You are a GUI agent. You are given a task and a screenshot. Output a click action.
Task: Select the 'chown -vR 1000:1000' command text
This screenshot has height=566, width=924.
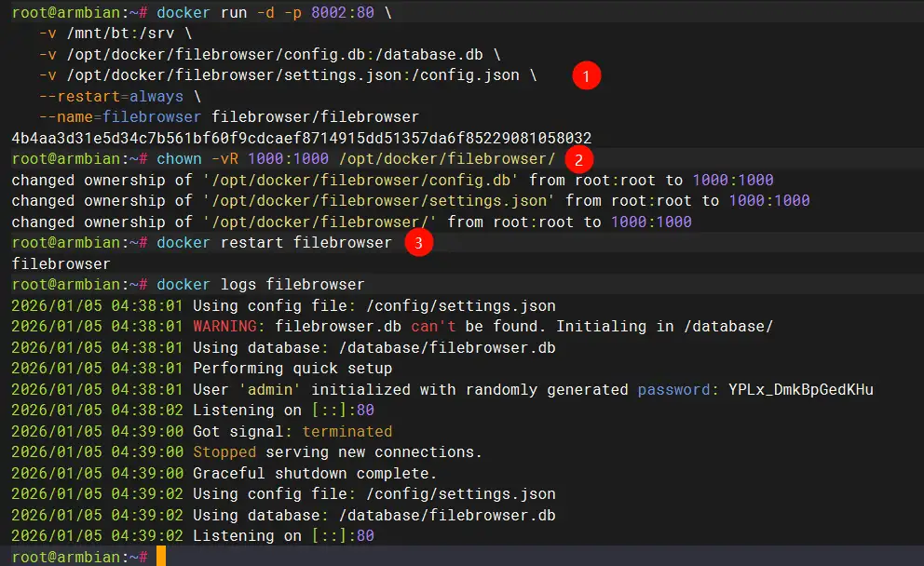click(242, 159)
